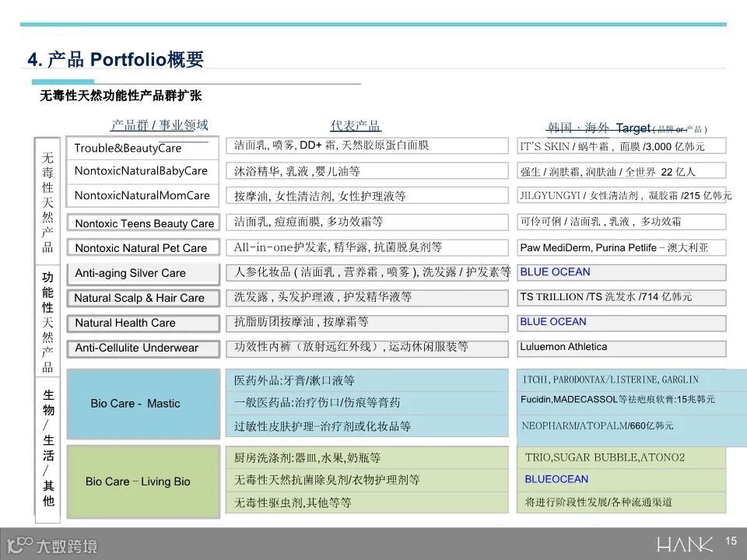The width and height of the screenshot is (747, 560).
Task: Click the Paw MediDerm, Purina Petlife cell
Action: pos(621,247)
